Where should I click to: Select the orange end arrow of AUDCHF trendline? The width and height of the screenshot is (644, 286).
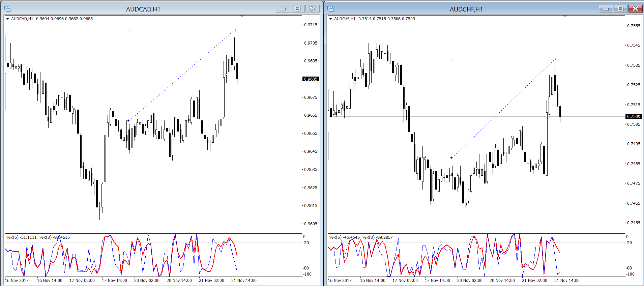[555, 59]
